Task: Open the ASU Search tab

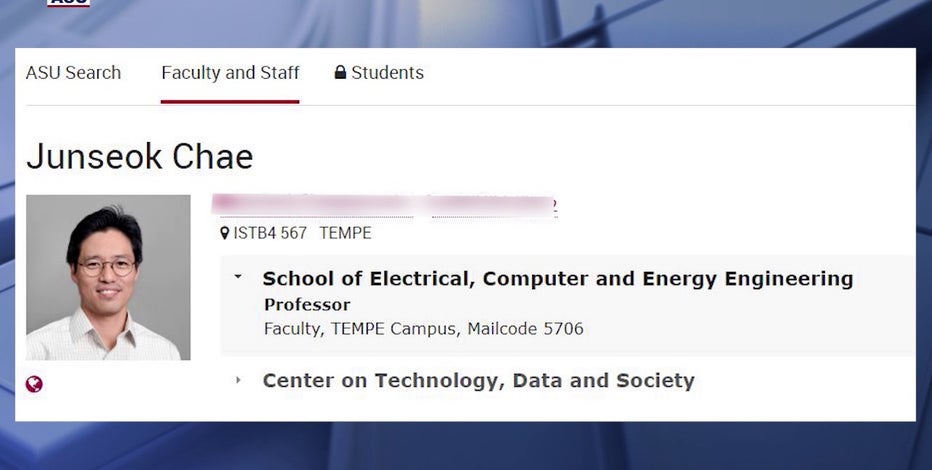Action: 73,73
